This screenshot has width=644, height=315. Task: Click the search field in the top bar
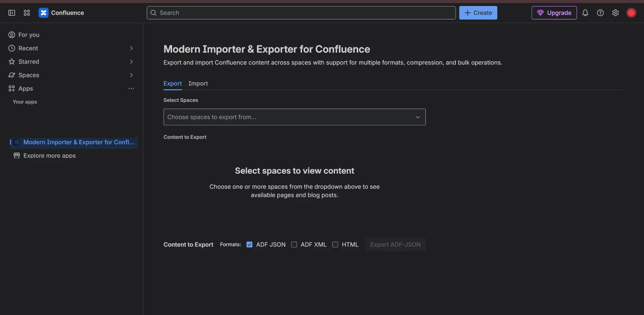click(301, 13)
